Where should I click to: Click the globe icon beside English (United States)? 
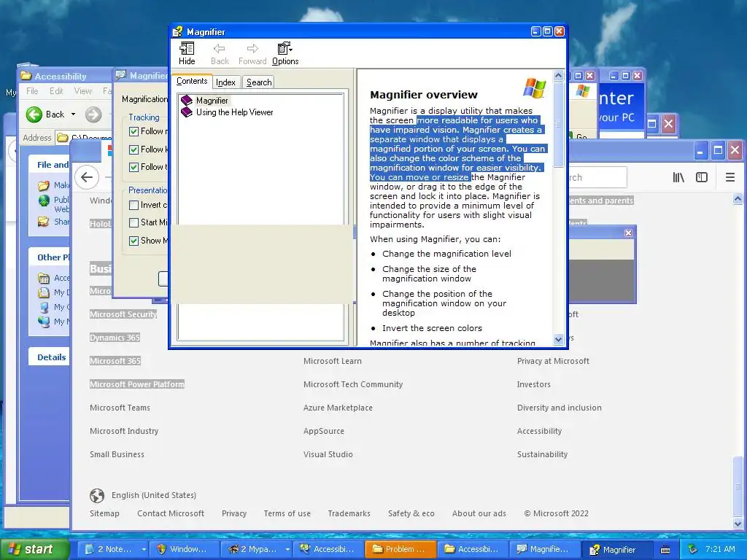[x=97, y=495]
